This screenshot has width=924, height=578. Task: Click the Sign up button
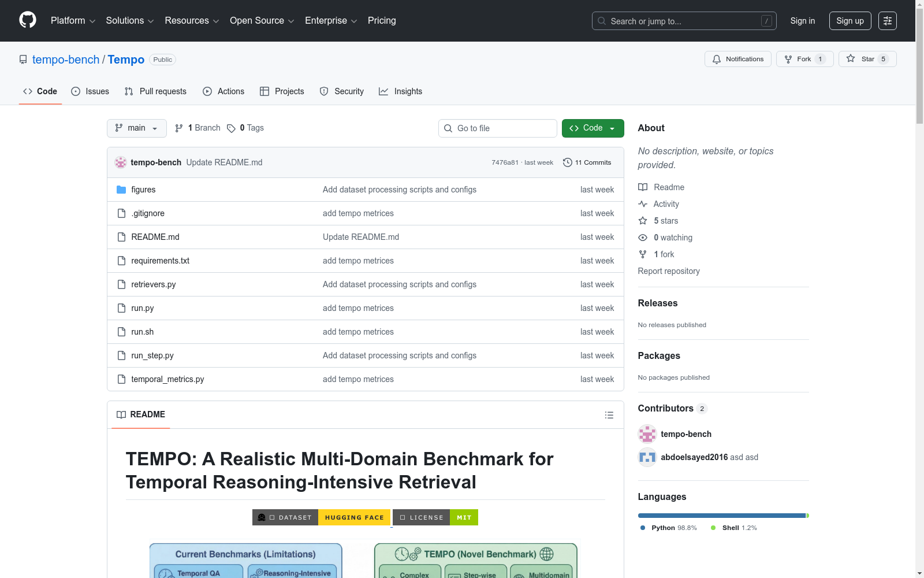pos(850,21)
